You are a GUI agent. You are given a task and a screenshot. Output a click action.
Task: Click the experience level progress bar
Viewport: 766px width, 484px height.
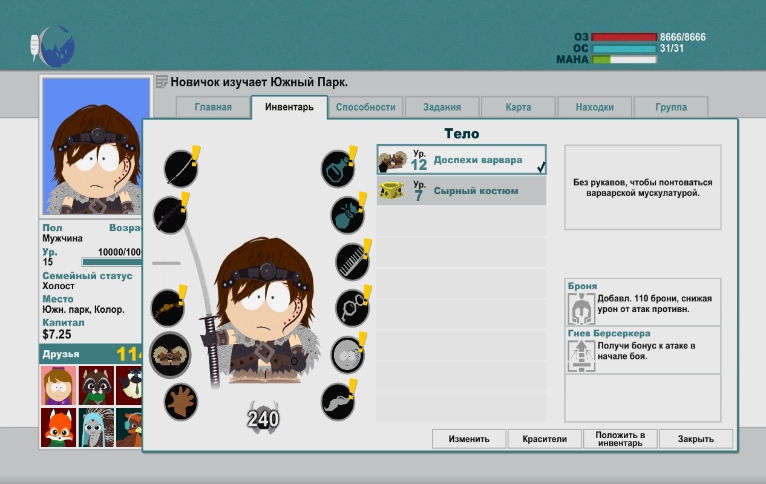pos(112,262)
